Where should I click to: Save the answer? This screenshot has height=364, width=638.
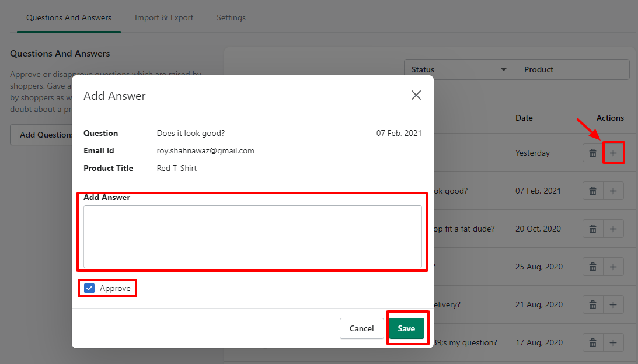click(x=406, y=328)
